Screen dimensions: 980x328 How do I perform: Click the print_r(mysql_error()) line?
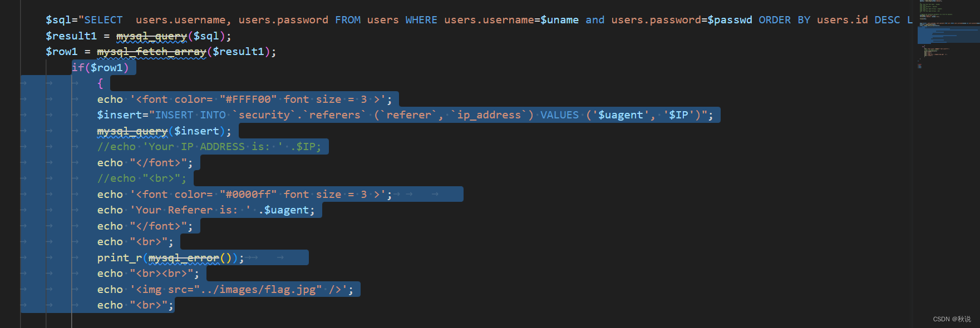pos(171,258)
